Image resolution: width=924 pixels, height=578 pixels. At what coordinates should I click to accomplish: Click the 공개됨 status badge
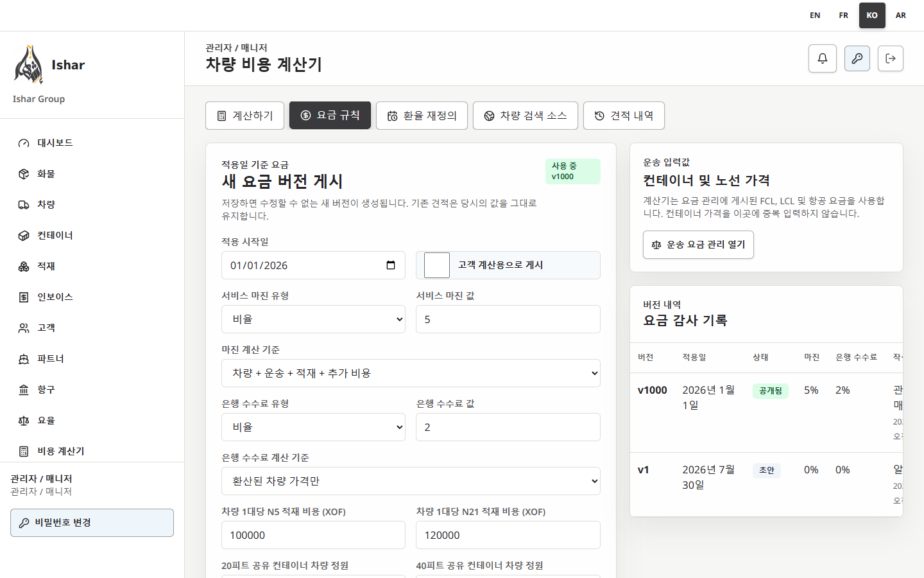pos(771,391)
